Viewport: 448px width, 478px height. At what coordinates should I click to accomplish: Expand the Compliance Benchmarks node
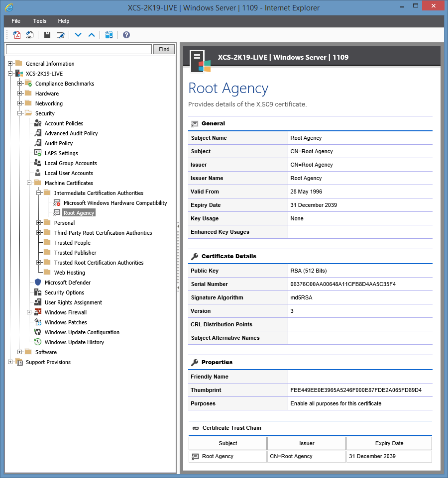20,84
